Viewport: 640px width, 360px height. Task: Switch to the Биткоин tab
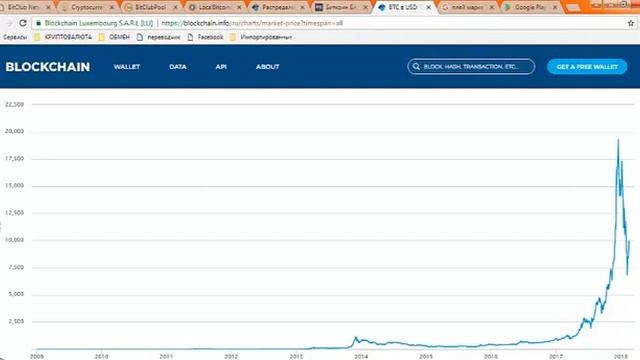(x=341, y=7)
